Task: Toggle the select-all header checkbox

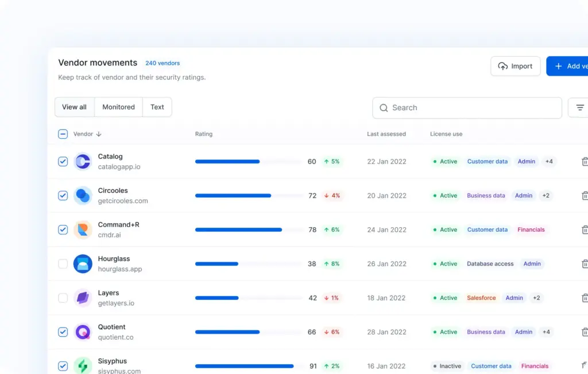Action: pyautogui.click(x=63, y=134)
